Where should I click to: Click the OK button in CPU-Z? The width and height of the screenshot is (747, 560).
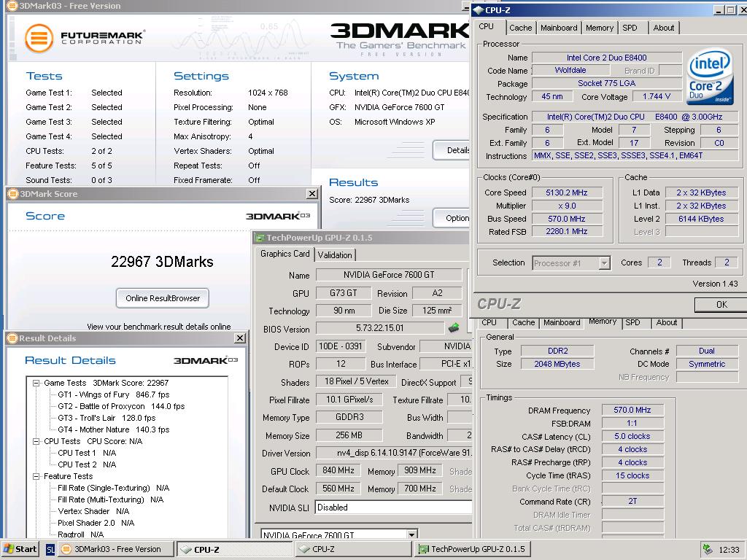[x=720, y=304]
